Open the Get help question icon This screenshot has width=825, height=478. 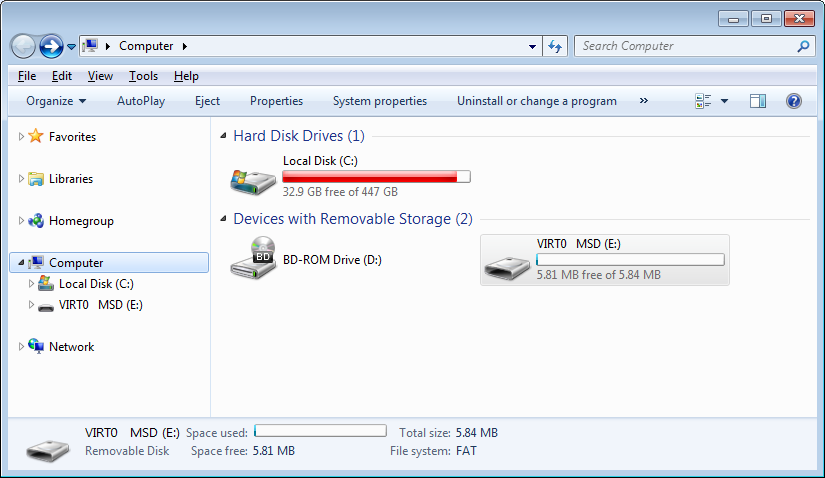pyautogui.click(x=793, y=101)
